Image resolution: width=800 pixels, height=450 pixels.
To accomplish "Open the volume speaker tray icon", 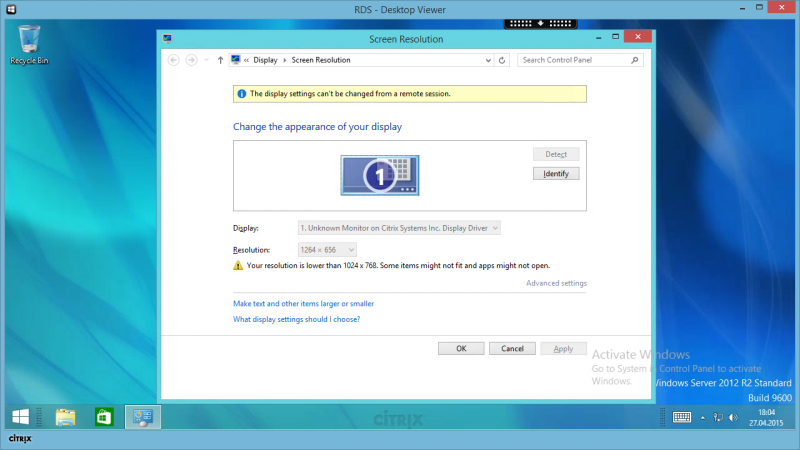I will (733, 417).
